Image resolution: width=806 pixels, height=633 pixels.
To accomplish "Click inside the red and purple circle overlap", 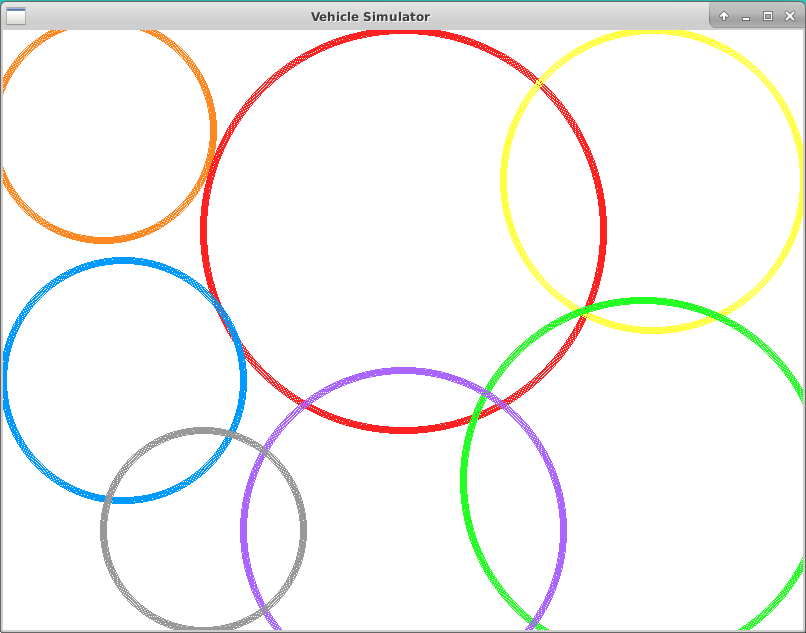I will click(403, 400).
